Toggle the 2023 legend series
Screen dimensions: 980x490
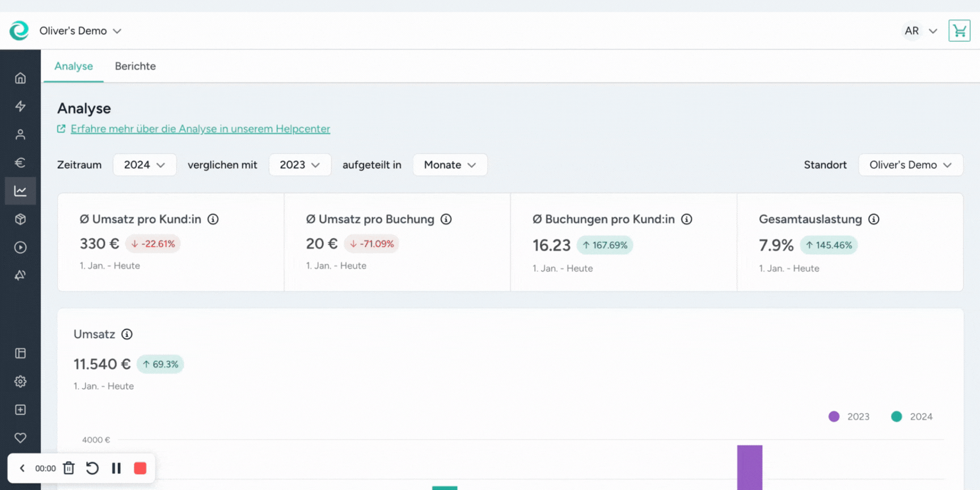(849, 417)
